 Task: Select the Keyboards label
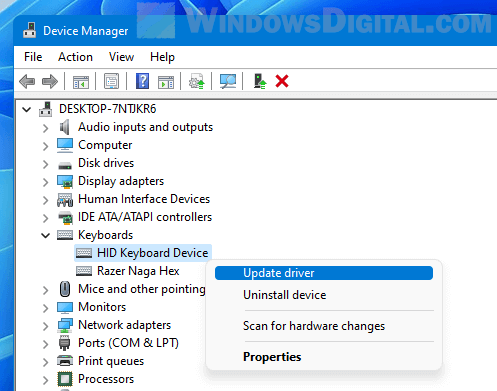(x=105, y=235)
